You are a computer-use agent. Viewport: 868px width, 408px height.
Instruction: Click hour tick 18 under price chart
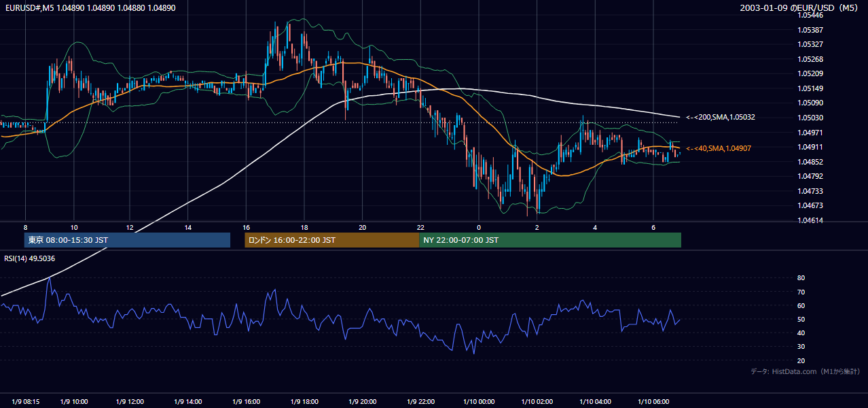tap(304, 227)
